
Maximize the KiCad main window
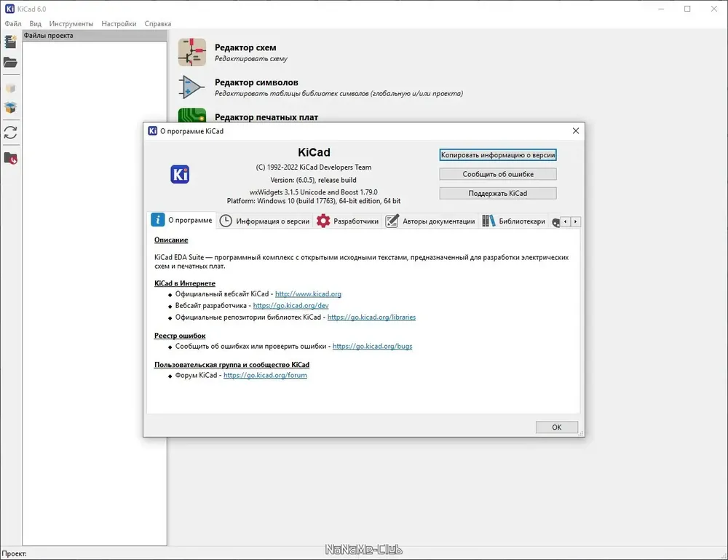click(688, 9)
